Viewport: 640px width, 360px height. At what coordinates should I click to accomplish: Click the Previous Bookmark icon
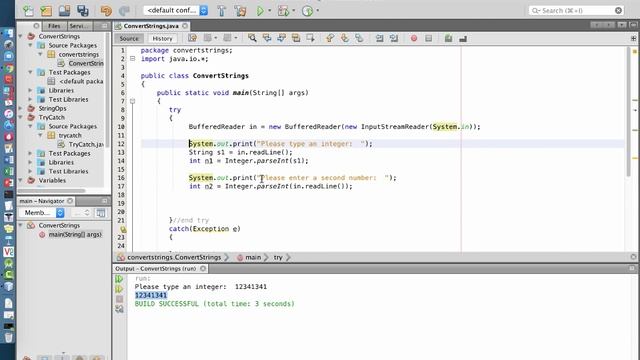(330, 38)
